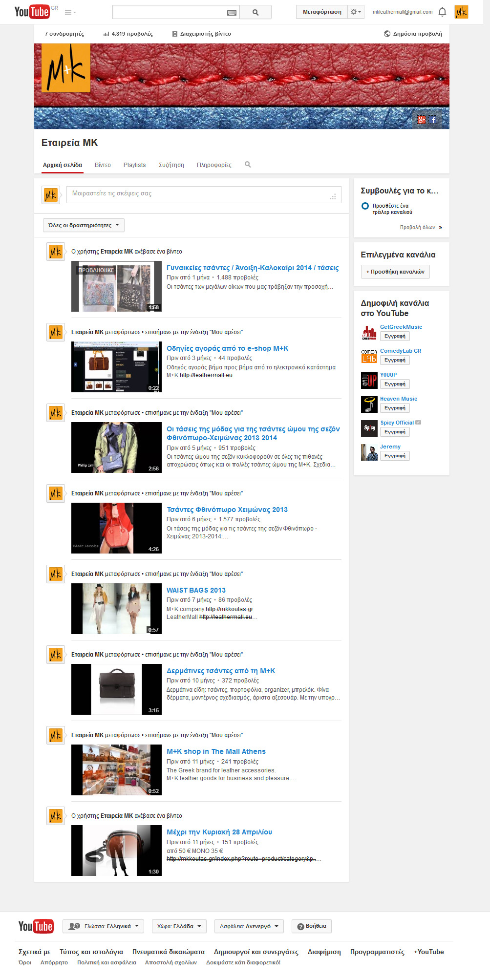Open thumbnail of Μέχρι την Κυριακή 28 Απριλίου
The image size is (490, 980).
[x=116, y=851]
